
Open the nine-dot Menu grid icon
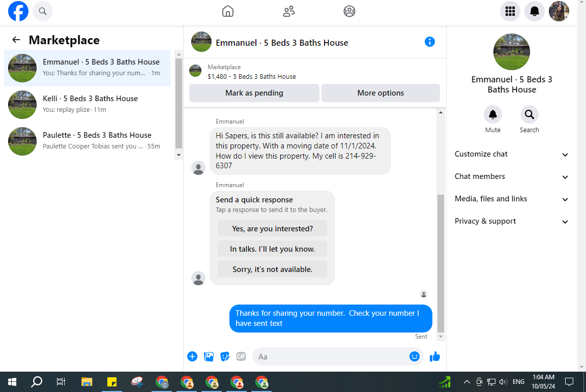point(510,11)
